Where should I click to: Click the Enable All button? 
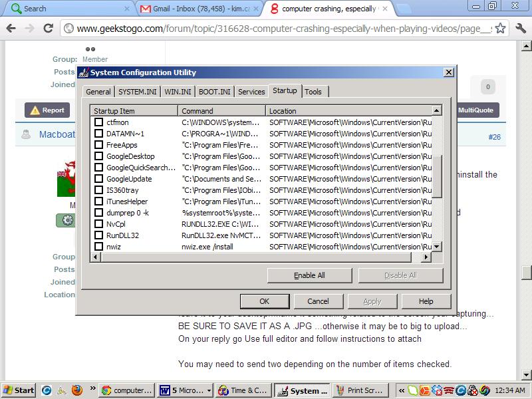(309, 275)
